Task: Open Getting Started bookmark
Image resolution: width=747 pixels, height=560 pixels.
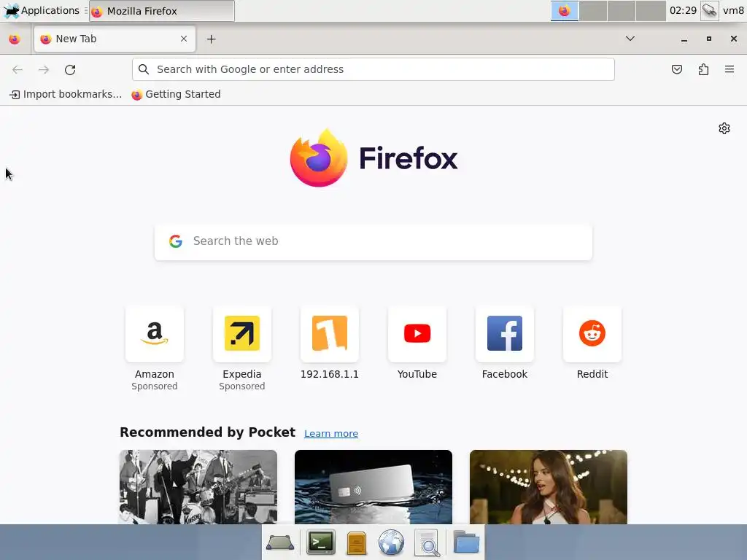Action: (x=177, y=94)
